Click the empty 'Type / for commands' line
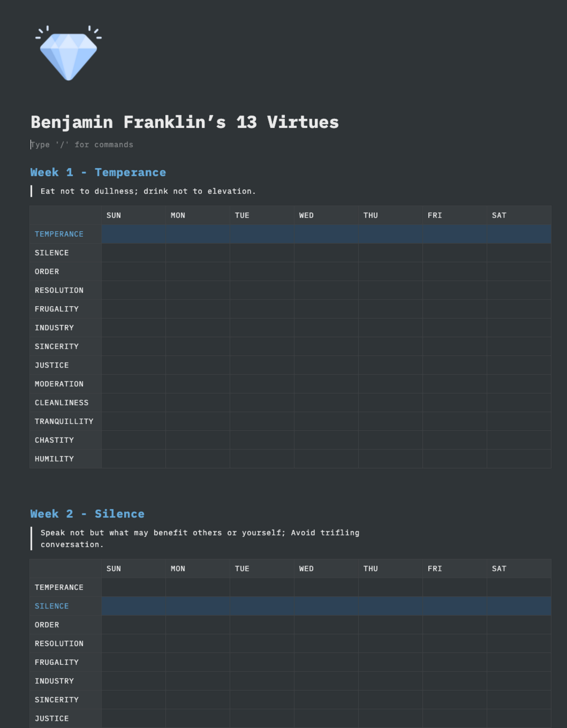 tap(82, 144)
